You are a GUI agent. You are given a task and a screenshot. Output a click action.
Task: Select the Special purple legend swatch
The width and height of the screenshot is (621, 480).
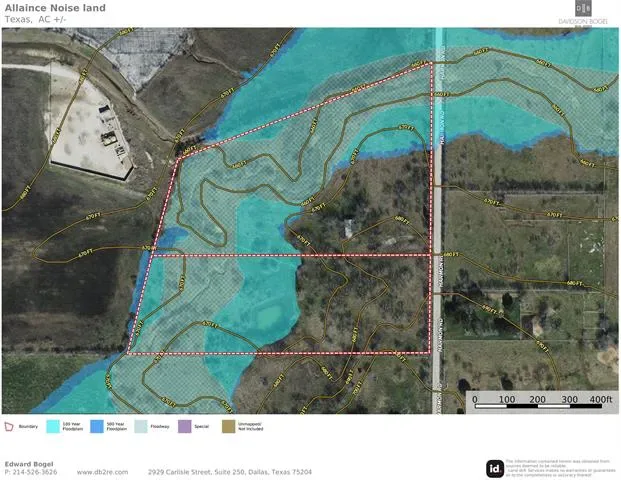pos(184,425)
